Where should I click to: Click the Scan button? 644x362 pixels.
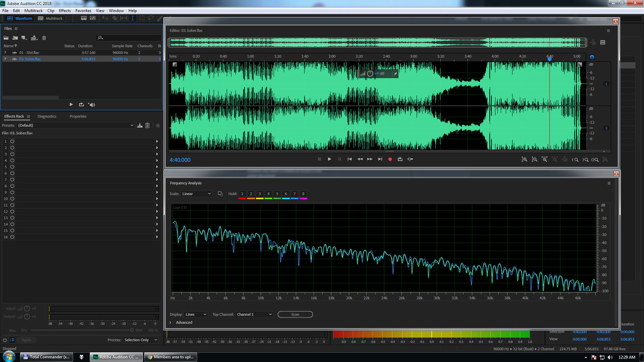pyautogui.click(x=295, y=314)
